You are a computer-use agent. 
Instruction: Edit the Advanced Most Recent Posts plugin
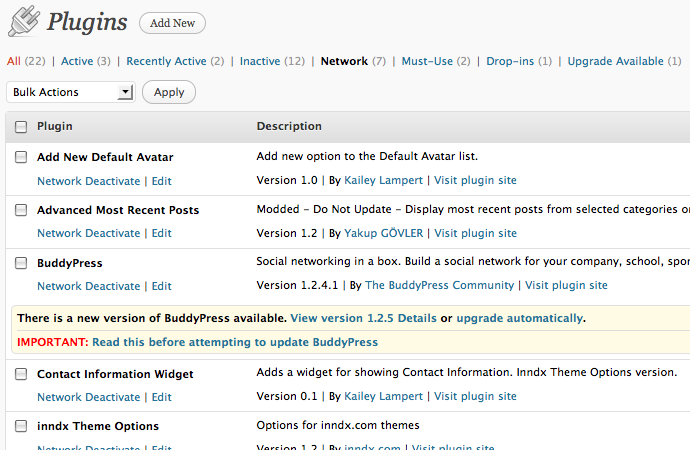coord(161,233)
